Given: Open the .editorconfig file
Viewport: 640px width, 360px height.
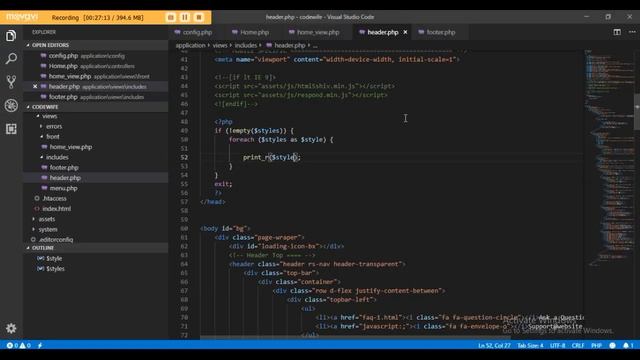Looking at the screenshot, I should [x=95, y=240].
